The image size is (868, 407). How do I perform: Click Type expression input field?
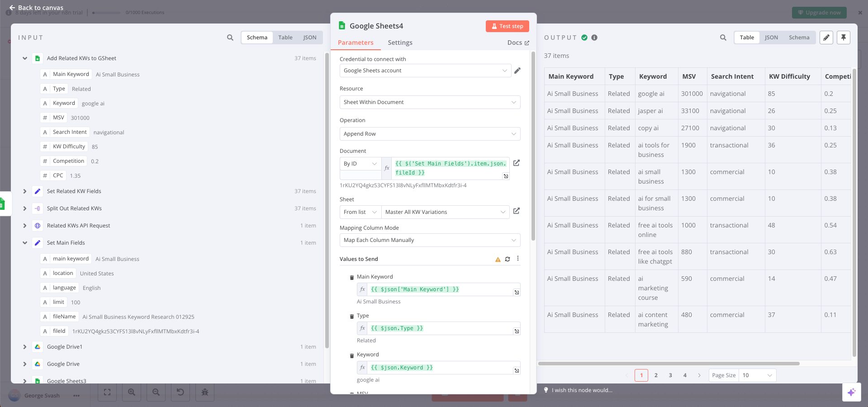point(439,328)
